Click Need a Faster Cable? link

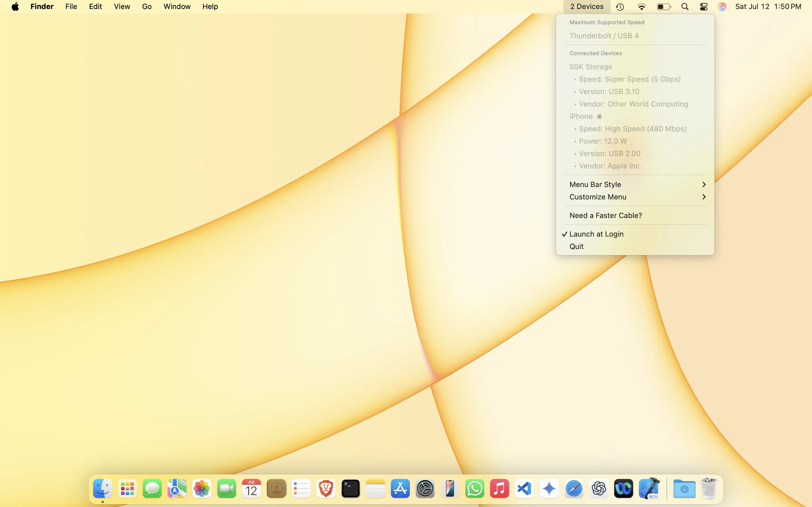606,215
